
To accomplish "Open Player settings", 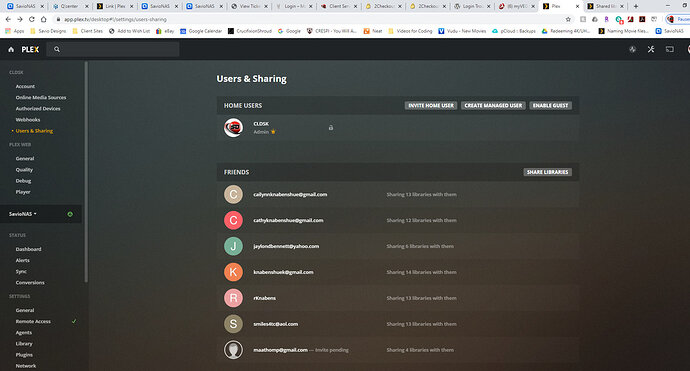I will [x=23, y=192].
